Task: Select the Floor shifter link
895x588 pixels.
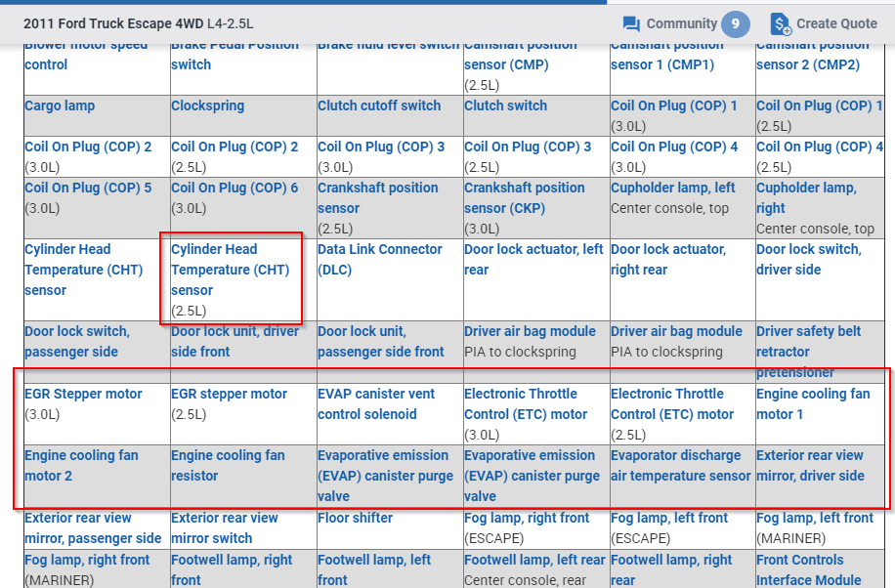Action: click(x=355, y=518)
